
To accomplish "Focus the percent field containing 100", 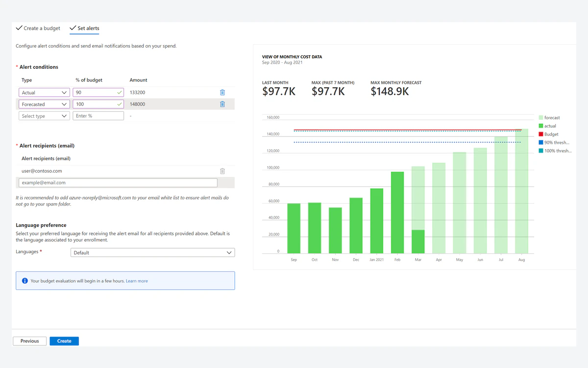I will (98, 104).
